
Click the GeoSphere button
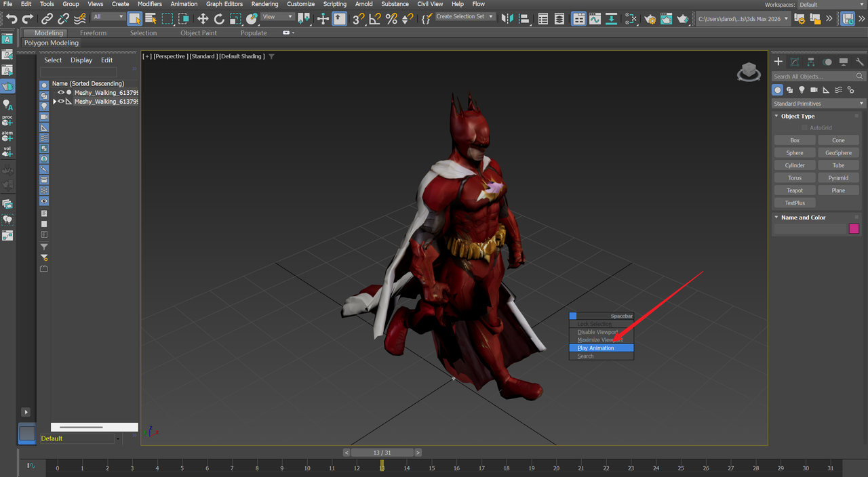[838, 153]
